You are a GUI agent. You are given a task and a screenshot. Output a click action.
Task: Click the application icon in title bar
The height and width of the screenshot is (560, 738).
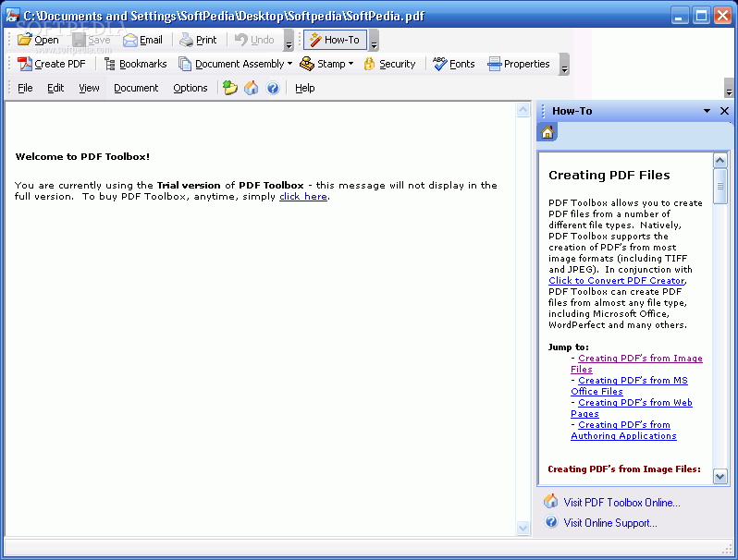coord(12,15)
